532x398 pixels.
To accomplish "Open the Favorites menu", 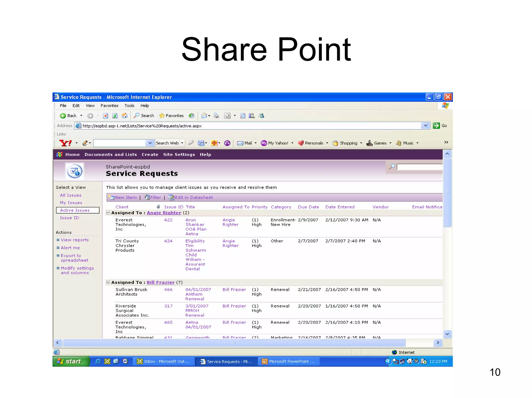I will coord(109,106).
